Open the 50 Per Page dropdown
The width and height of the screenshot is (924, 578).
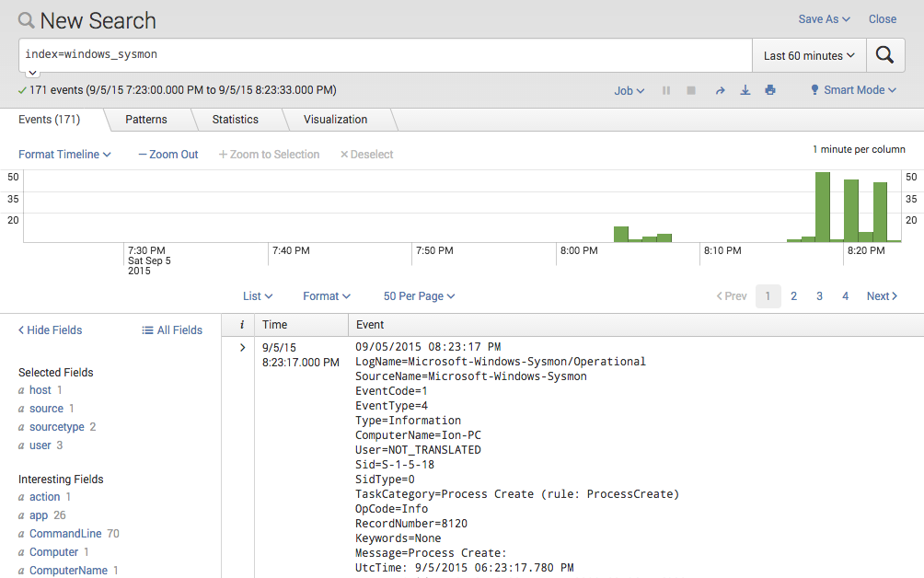pyautogui.click(x=419, y=295)
